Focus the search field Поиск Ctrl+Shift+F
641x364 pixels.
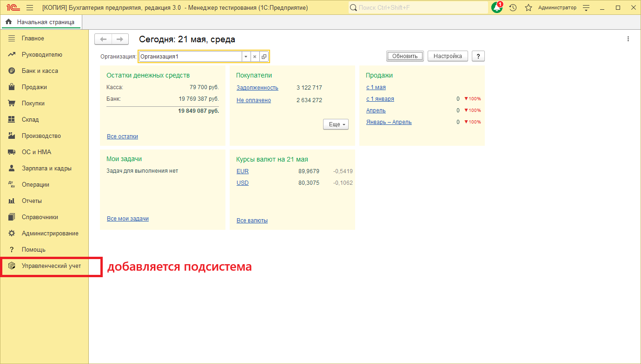418,8
